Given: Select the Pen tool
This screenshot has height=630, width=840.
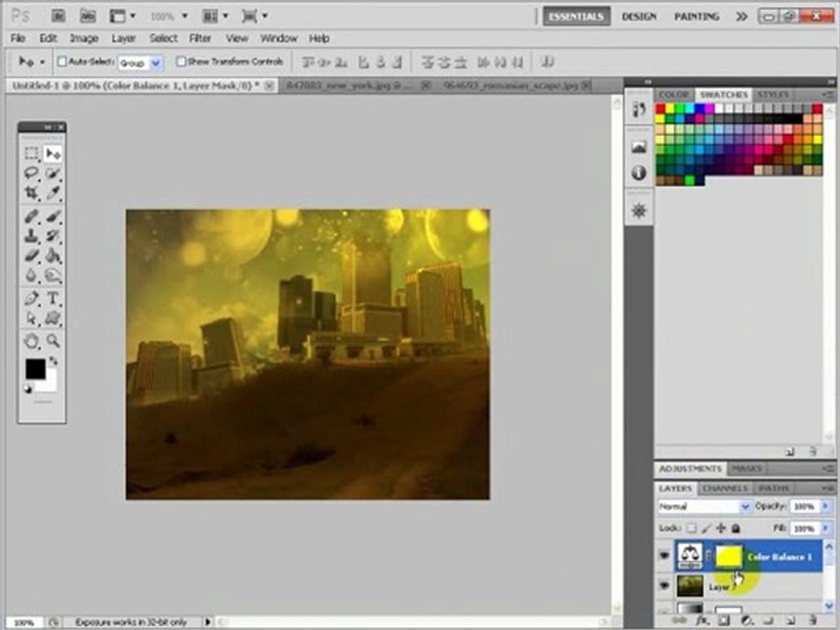Looking at the screenshot, I should 31,298.
